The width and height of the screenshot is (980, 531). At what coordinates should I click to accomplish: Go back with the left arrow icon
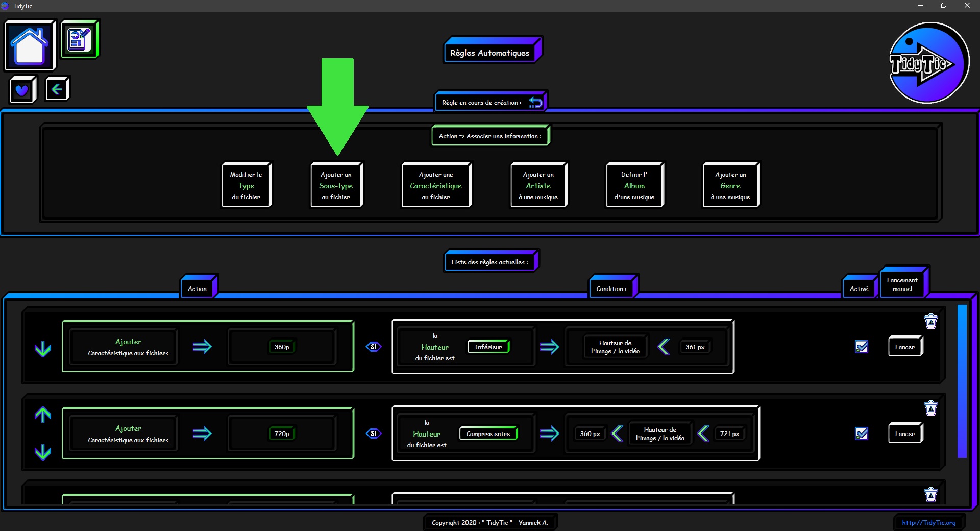(x=57, y=89)
